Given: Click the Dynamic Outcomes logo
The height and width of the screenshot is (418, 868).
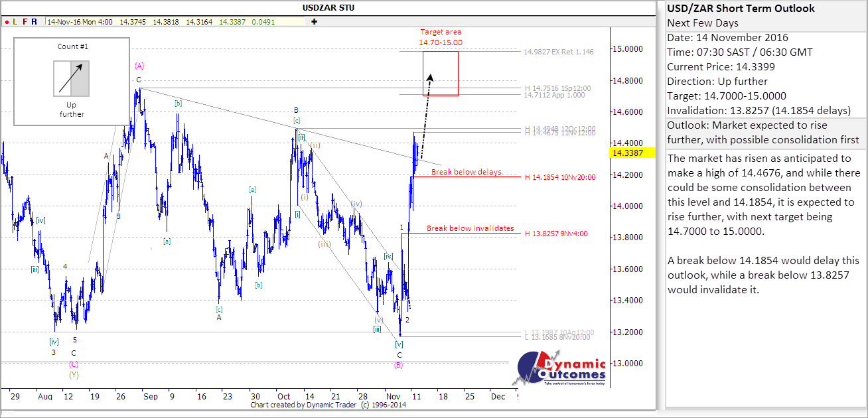Looking at the screenshot, I should [x=562, y=370].
